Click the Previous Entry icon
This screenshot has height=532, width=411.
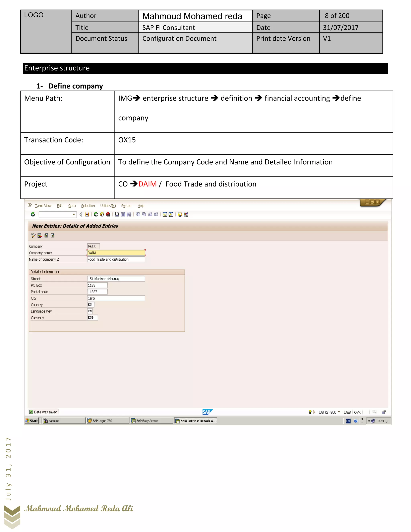(46, 235)
